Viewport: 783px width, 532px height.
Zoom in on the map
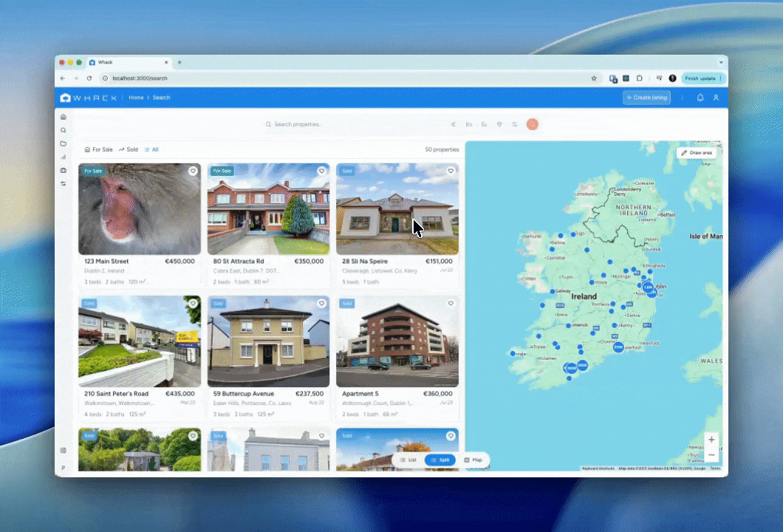[x=711, y=440]
